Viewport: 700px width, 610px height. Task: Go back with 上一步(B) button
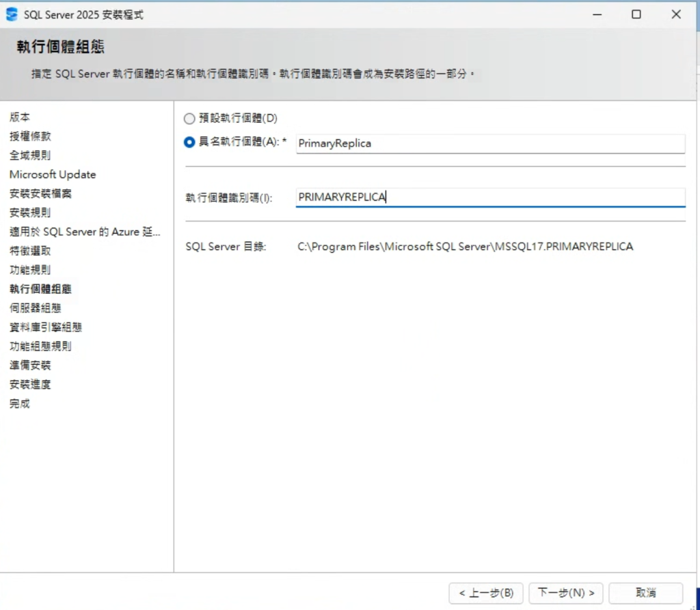[x=486, y=593]
